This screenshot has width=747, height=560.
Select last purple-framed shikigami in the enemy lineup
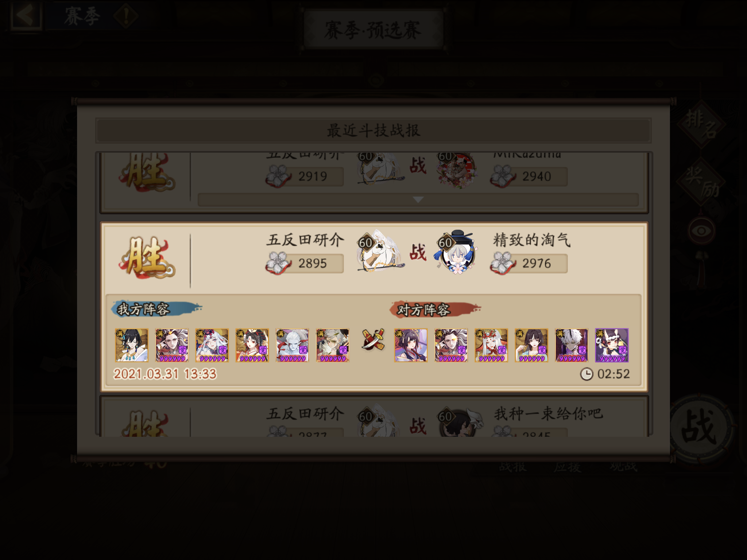[x=612, y=345]
